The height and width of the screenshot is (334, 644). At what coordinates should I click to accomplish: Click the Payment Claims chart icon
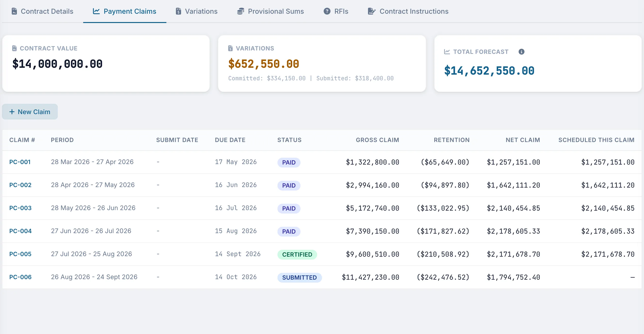pos(96,11)
